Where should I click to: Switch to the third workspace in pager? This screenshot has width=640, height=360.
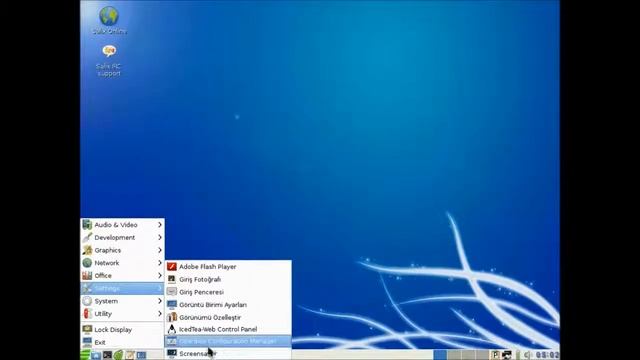(468, 355)
